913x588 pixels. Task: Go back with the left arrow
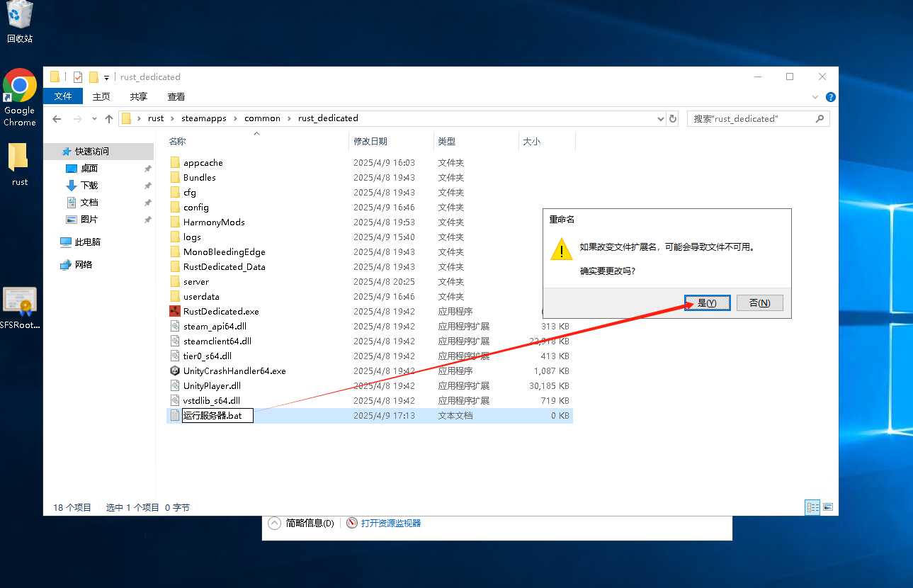(x=57, y=119)
